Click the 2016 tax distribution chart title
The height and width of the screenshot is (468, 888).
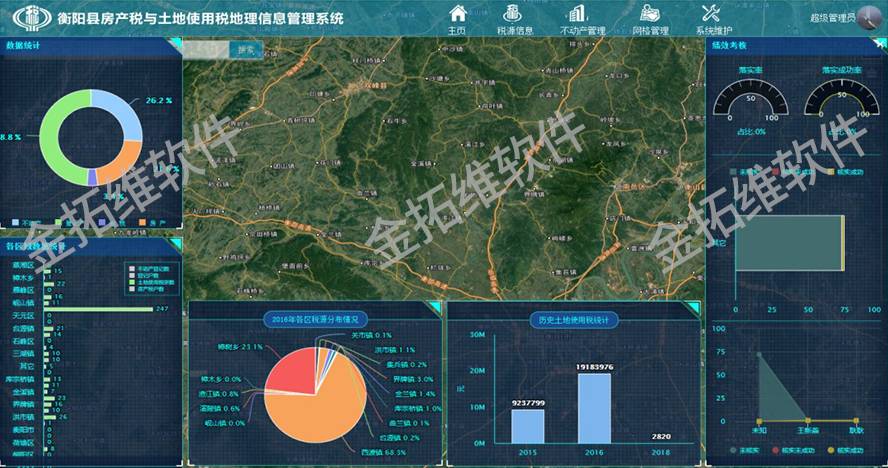(x=315, y=319)
